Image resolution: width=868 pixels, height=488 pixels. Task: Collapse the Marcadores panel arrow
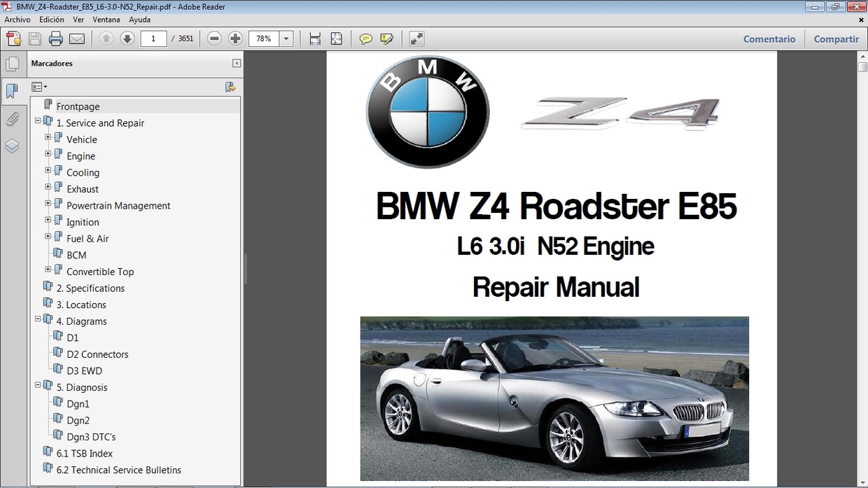coord(235,63)
